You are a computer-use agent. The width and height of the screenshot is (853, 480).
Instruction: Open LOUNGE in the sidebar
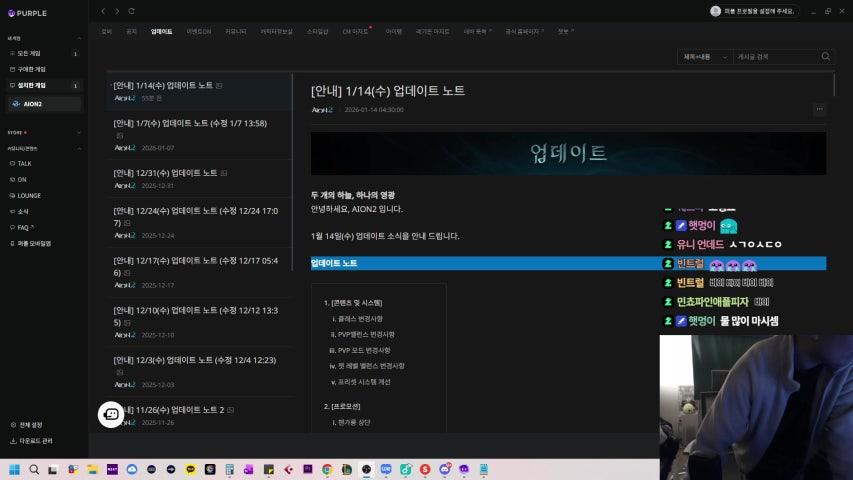tap(28, 195)
